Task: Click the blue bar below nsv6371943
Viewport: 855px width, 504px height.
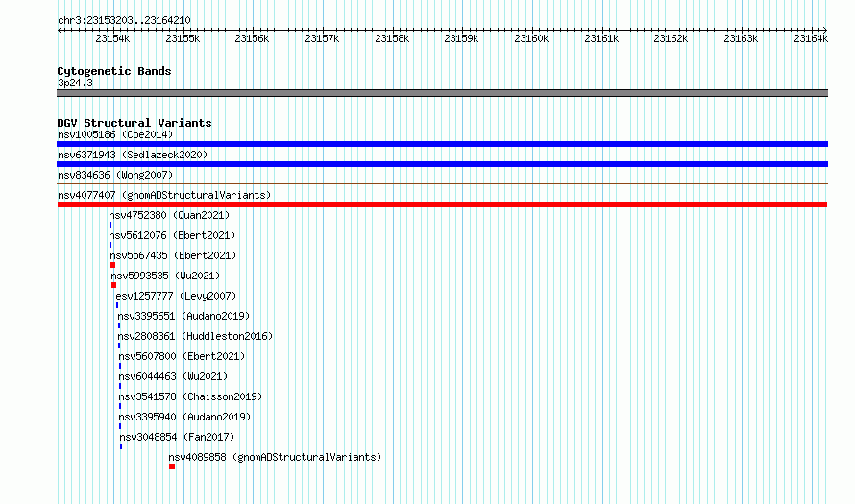Action: pyautogui.click(x=442, y=164)
